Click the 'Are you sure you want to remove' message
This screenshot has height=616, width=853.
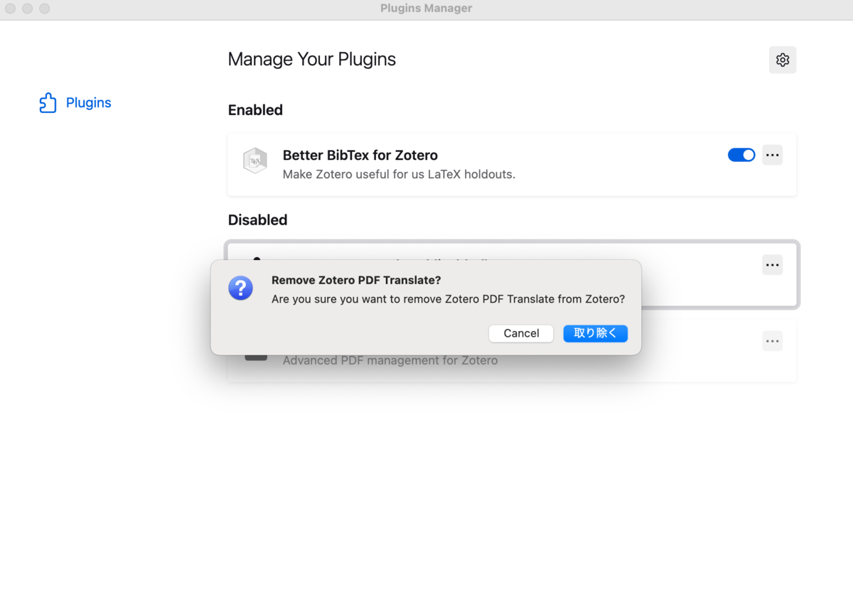[448, 299]
